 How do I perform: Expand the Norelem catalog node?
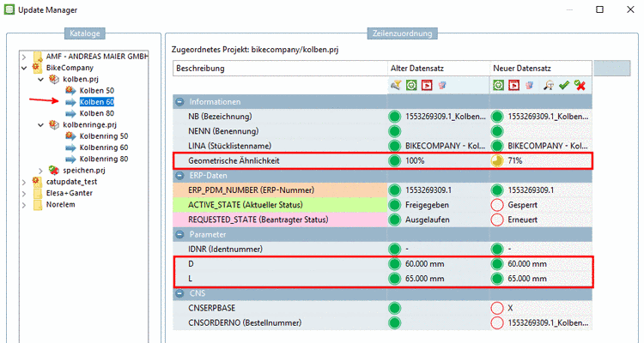click(x=24, y=205)
